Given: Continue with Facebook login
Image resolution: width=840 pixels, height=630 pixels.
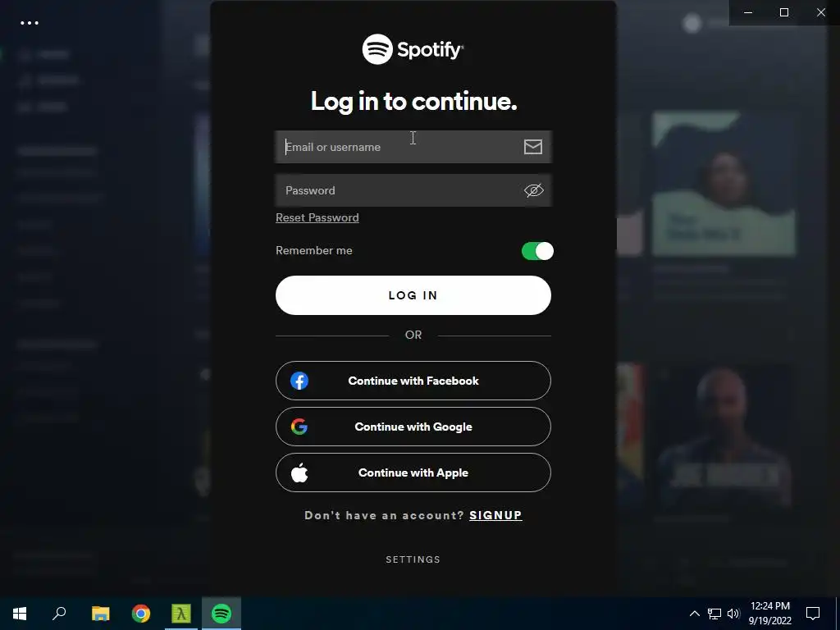Looking at the screenshot, I should coord(413,381).
